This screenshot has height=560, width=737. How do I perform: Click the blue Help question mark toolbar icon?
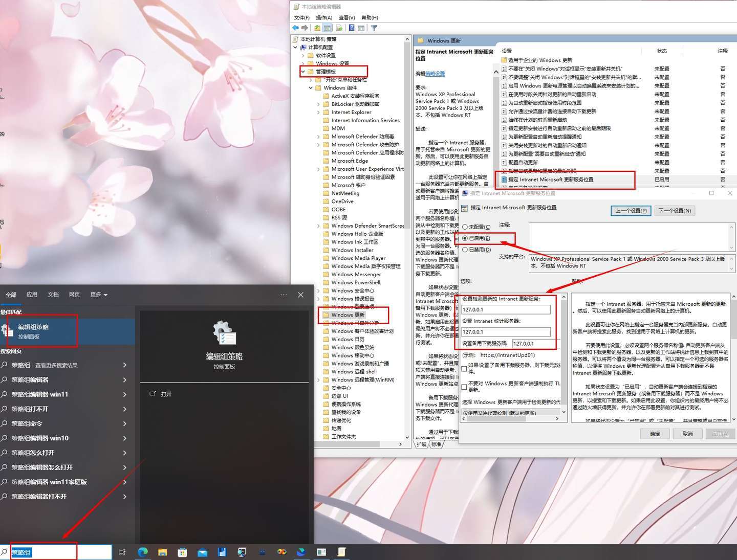(352, 28)
